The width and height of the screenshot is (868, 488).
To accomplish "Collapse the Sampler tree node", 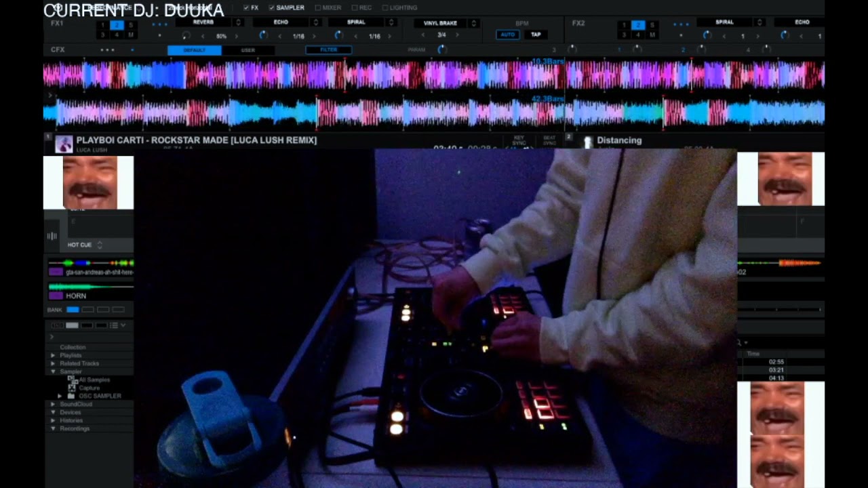I will tap(53, 371).
